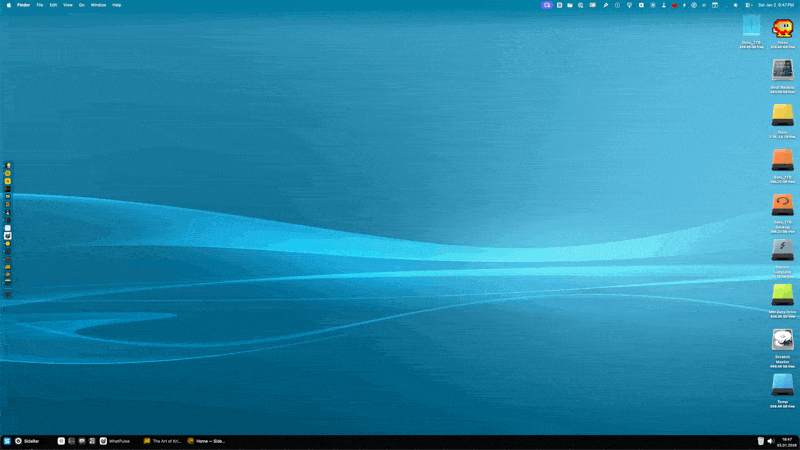Open the Finder File menu
Image resolution: width=800 pixels, height=450 pixels.
[40, 5]
